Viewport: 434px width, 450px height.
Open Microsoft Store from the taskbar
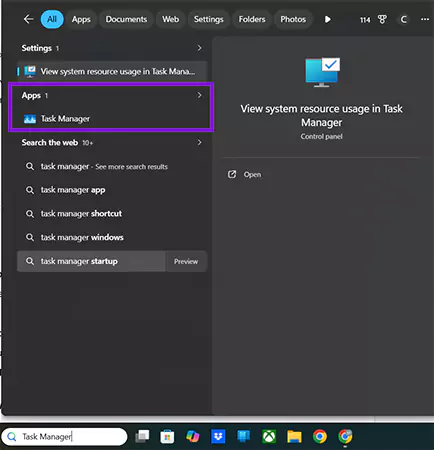tap(167, 437)
